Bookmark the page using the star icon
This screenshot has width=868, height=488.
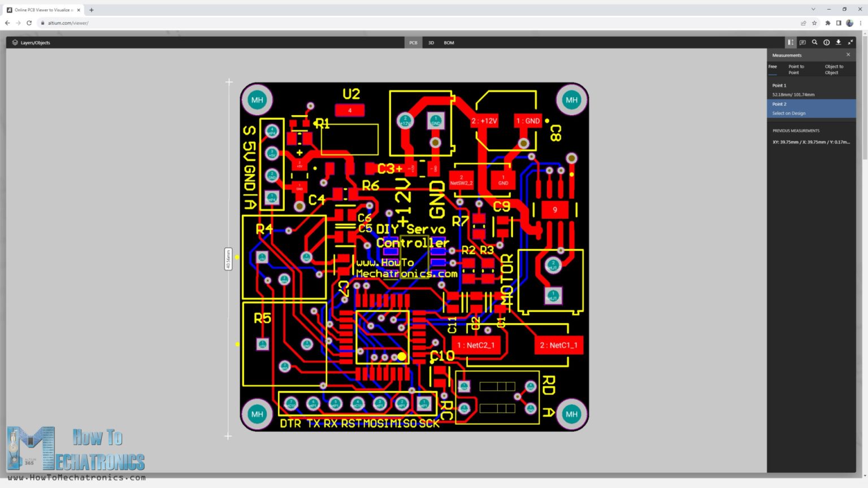click(x=813, y=23)
